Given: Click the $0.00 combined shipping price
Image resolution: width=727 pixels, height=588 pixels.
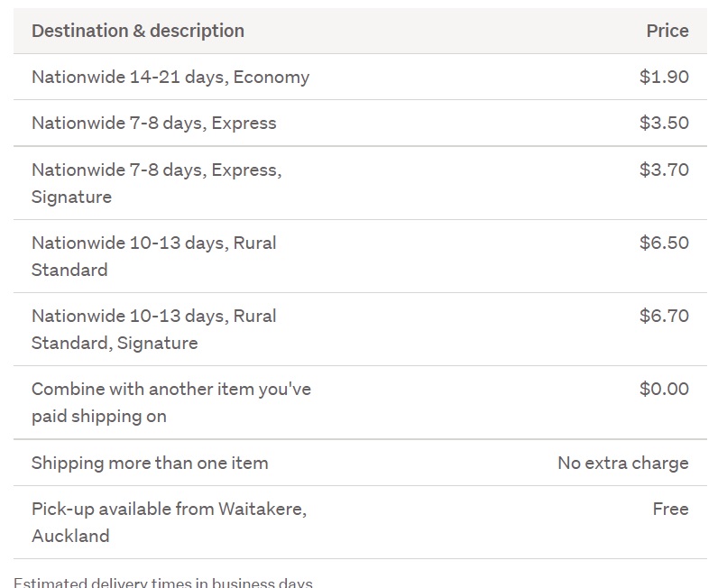Looking at the screenshot, I should tap(664, 389).
